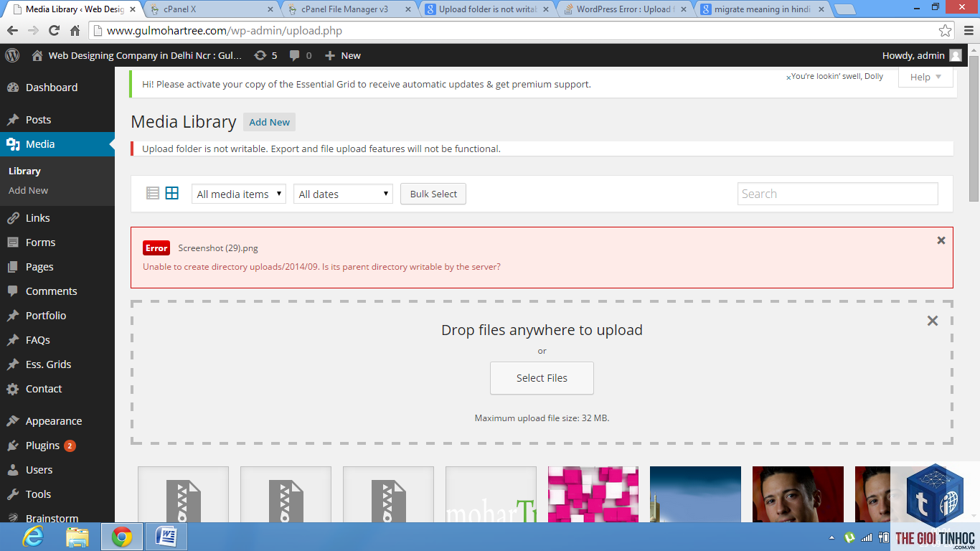Image resolution: width=980 pixels, height=551 pixels.
Task: Click the Select Files button
Action: (542, 378)
